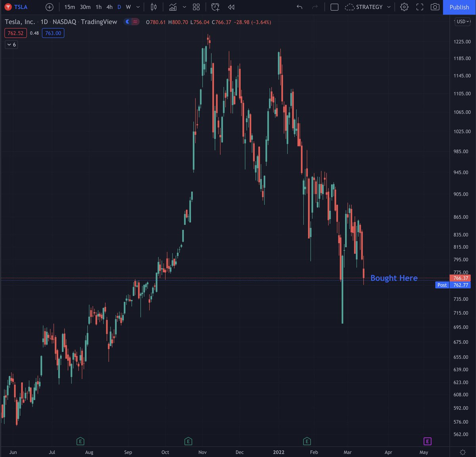Open the chart layout rectangle icon
The image size is (476, 457).
[x=334, y=7]
